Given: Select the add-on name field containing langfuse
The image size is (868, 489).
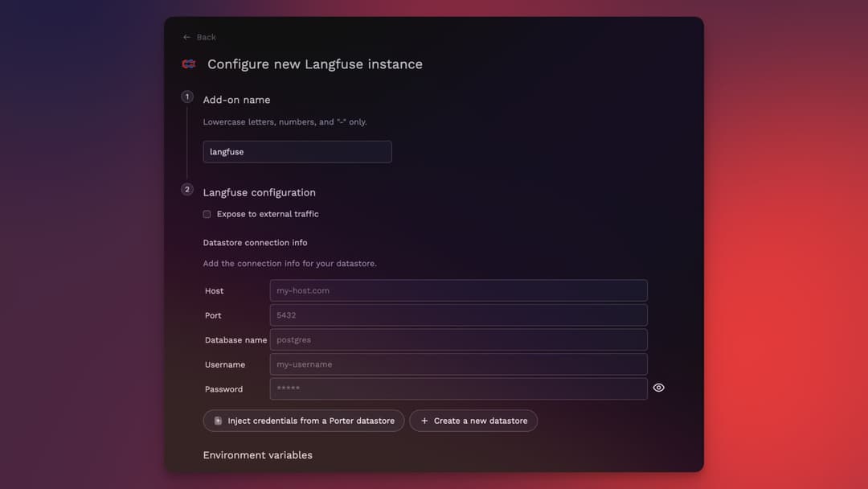Looking at the screenshot, I should 297,151.
